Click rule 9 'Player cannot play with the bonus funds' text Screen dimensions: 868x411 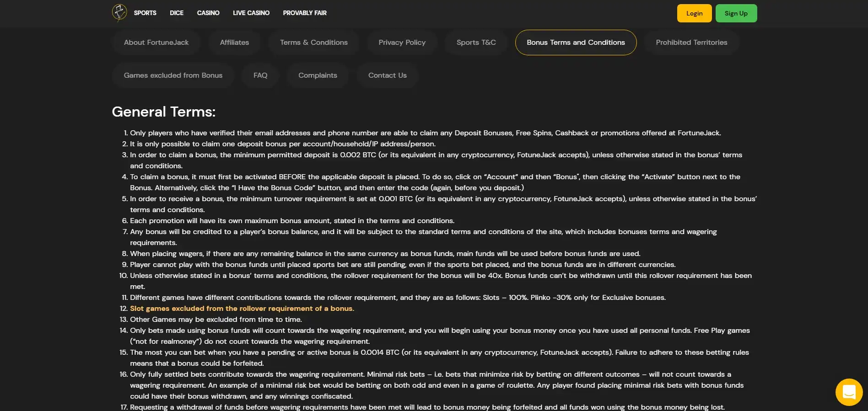403,265
